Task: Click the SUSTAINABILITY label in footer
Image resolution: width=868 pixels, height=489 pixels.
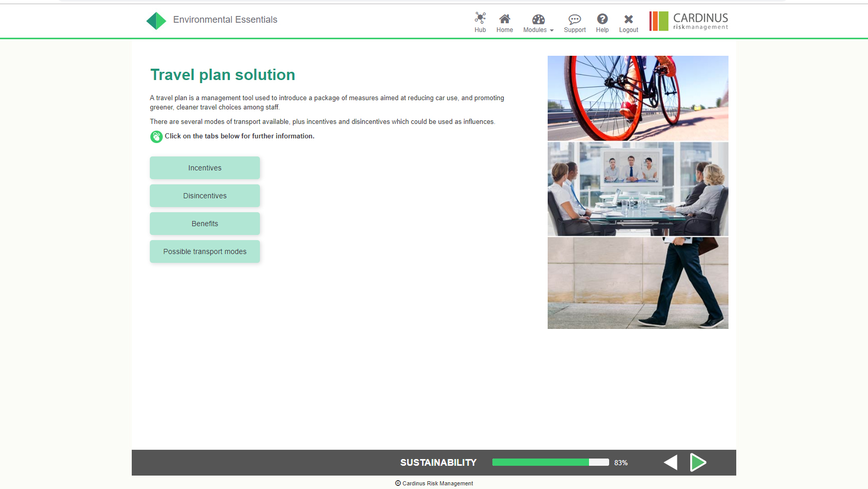Action: (438, 463)
